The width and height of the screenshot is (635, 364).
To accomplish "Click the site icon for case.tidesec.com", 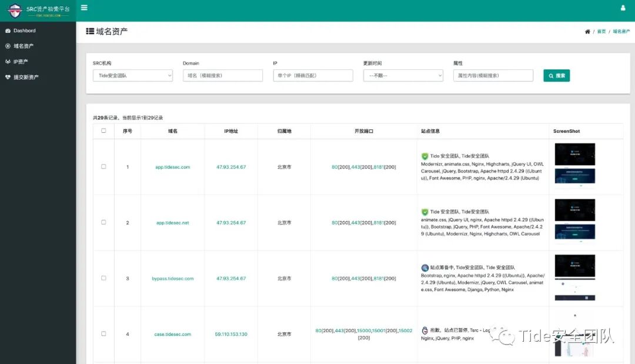I will coord(425,330).
